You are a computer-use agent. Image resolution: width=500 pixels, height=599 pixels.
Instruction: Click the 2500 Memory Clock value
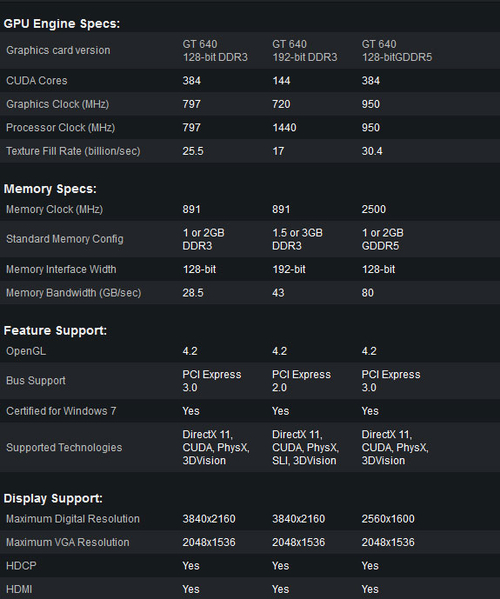pos(374,209)
